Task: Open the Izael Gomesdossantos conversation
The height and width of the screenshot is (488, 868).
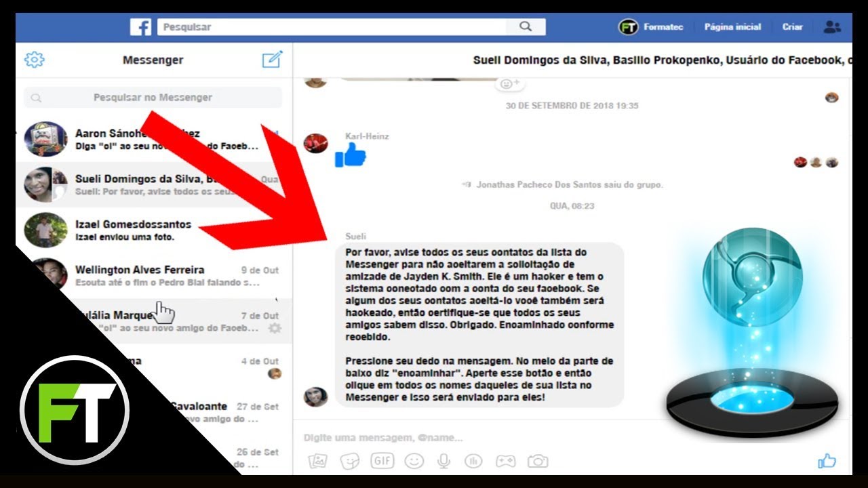Action: (155, 230)
